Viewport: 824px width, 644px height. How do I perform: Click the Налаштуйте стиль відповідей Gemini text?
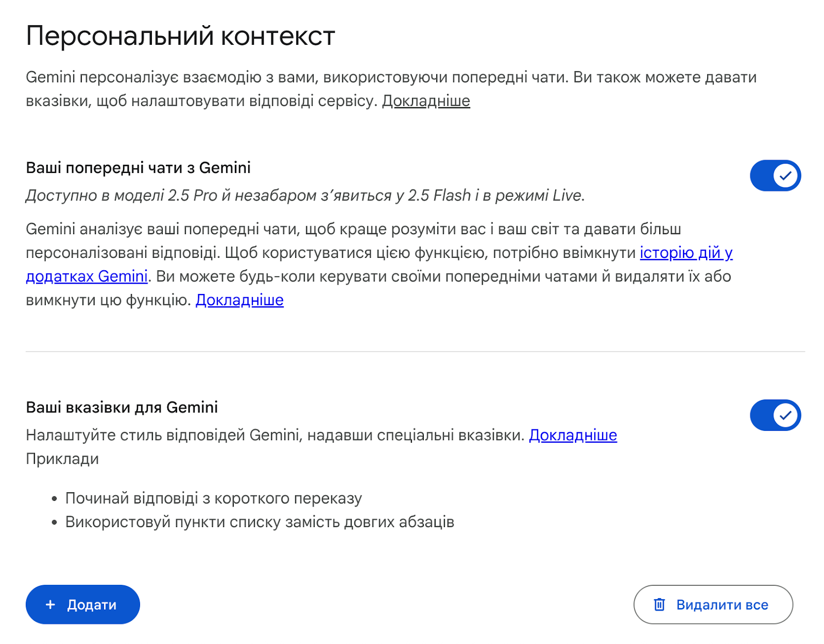tap(275, 436)
